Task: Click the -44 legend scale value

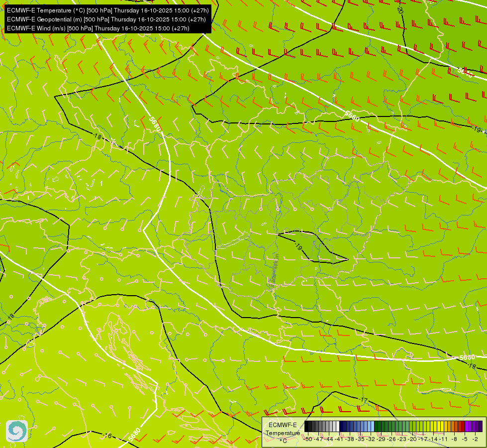Action: [x=329, y=439]
